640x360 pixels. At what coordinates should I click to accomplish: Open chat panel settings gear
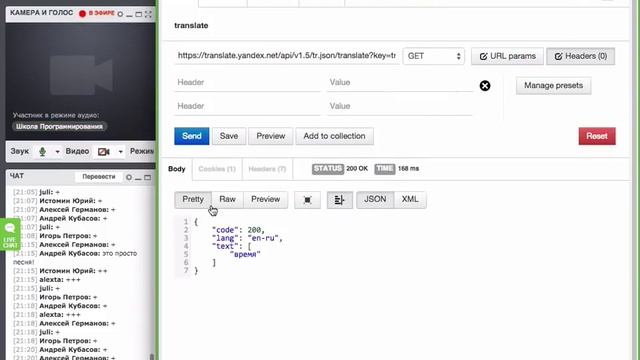(x=129, y=177)
